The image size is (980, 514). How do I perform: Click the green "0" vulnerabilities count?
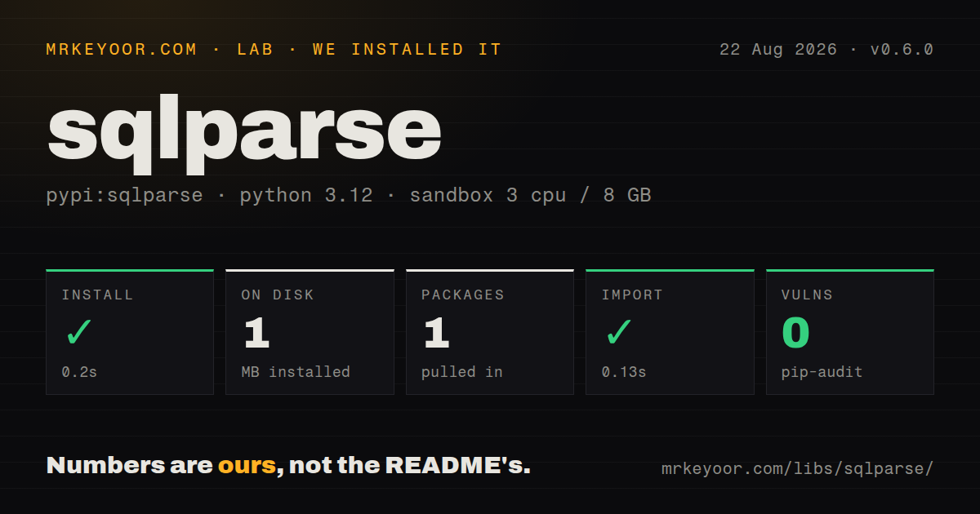[795, 333]
